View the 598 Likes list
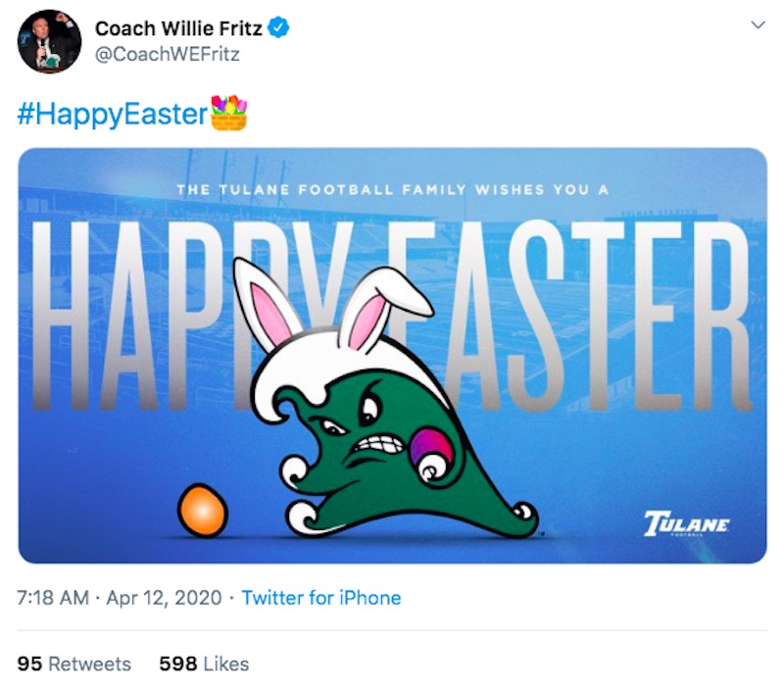Screen dimensions: 784x692 (204, 664)
